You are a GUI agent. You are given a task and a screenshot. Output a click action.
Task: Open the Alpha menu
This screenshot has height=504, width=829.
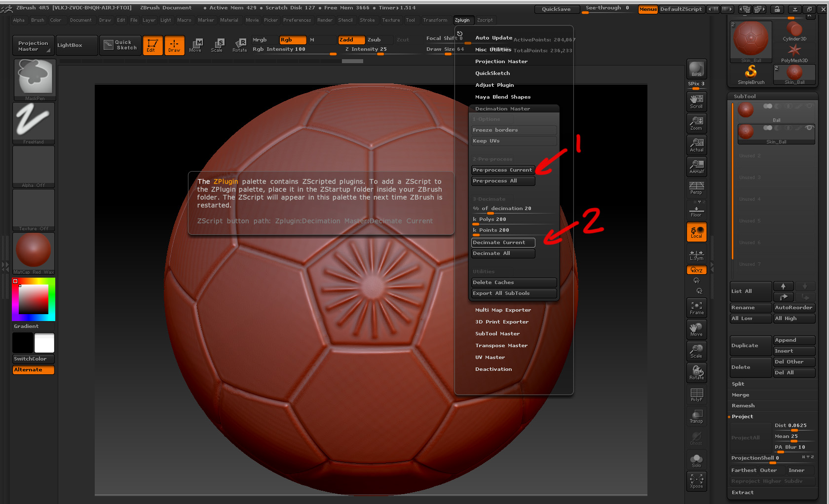point(19,20)
